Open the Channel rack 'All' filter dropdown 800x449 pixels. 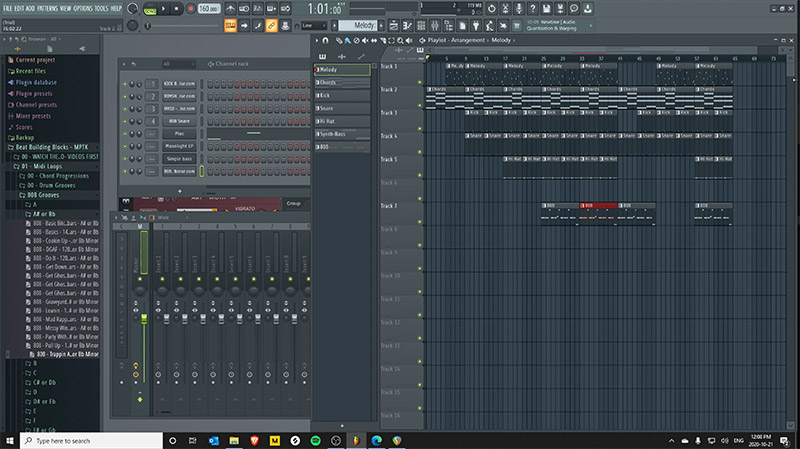point(178,64)
